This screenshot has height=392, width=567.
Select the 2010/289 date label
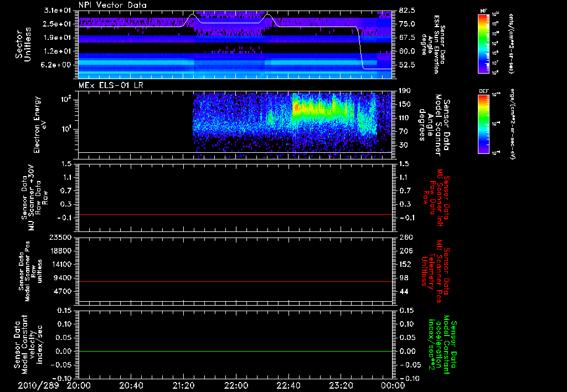tap(37, 385)
